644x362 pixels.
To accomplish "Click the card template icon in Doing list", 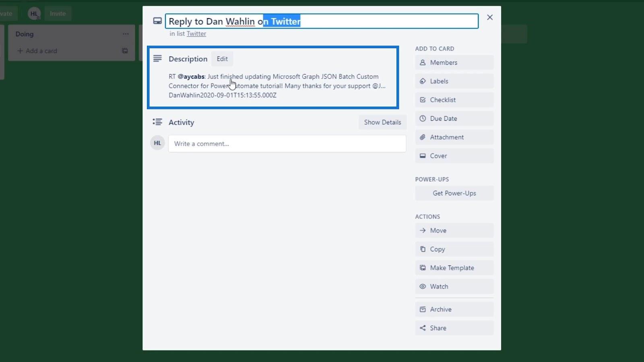I will 125,51.
